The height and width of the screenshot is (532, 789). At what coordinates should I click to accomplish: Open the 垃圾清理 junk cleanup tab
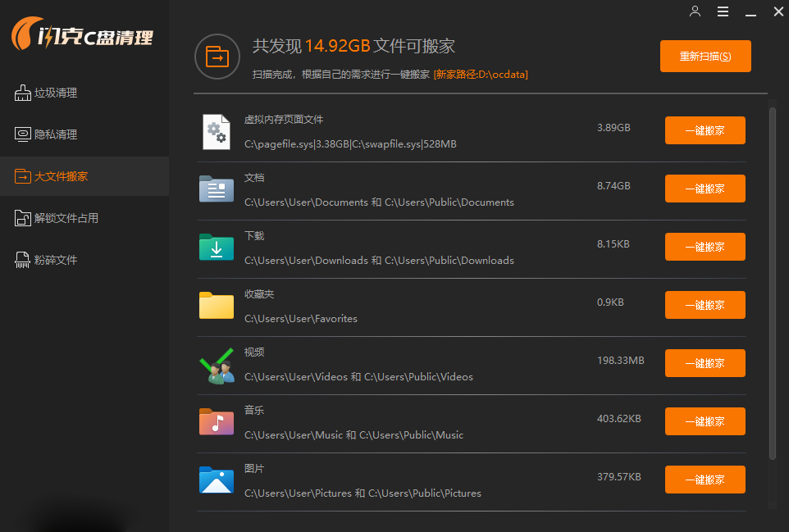pyautogui.click(x=56, y=93)
